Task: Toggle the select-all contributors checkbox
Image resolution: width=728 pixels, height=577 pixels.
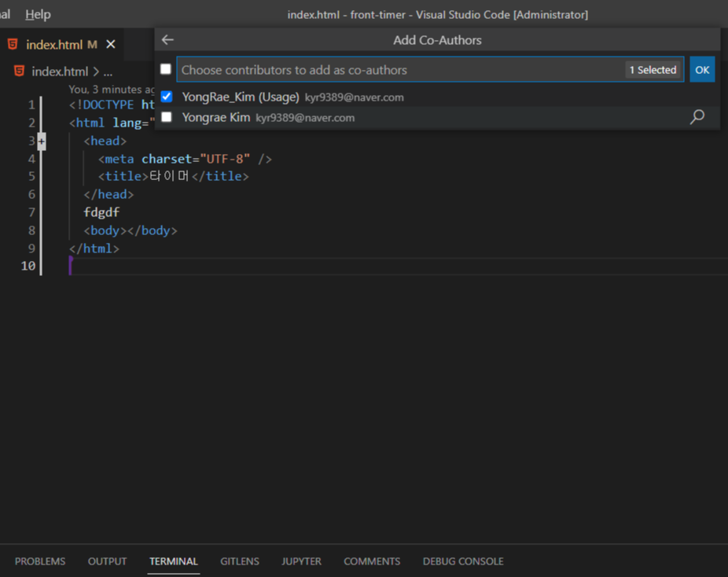Action: tap(166, 69)
